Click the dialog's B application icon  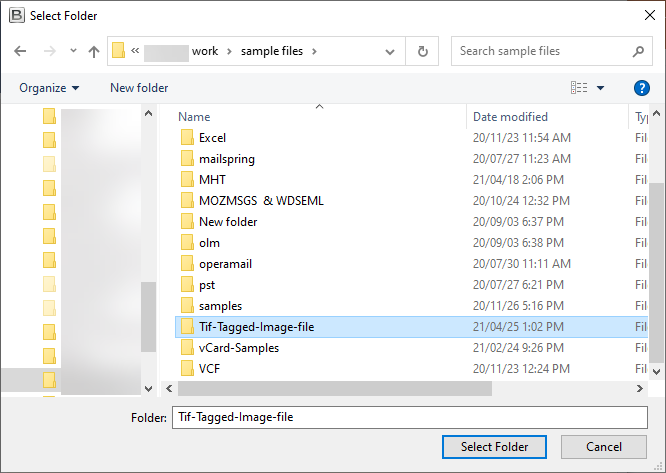point(17,16)
